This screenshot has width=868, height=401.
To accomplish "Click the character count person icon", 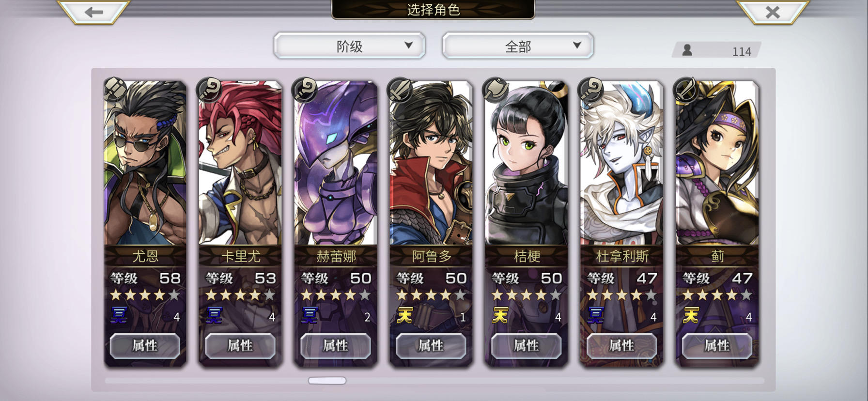I will pos(687,50).
